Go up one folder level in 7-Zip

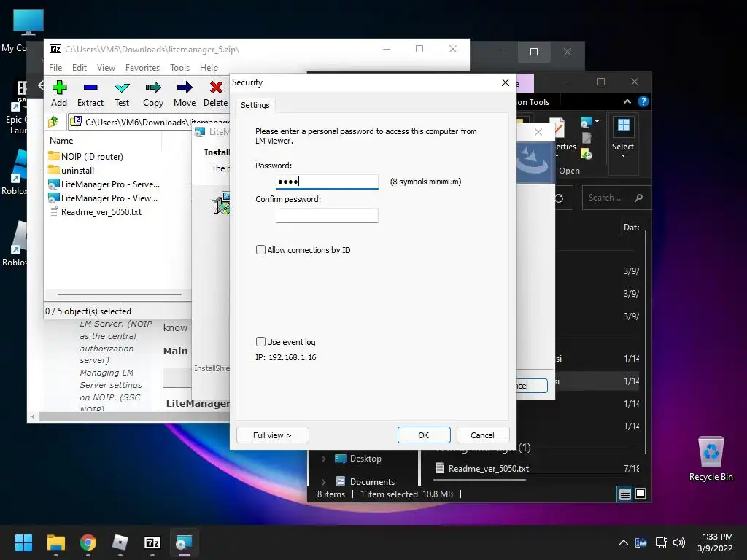coord(53,122)
